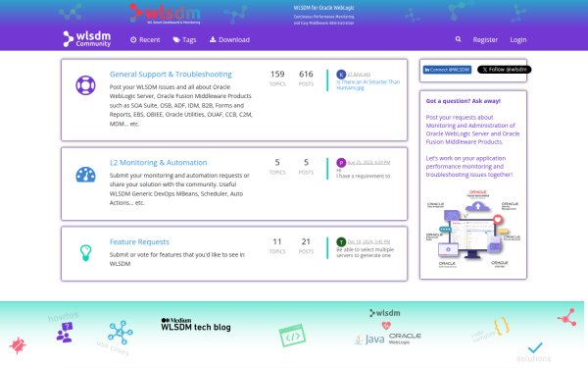Open the WLSDM Community logo home link
The image size is (588, 368).
[x=87, y=39]
